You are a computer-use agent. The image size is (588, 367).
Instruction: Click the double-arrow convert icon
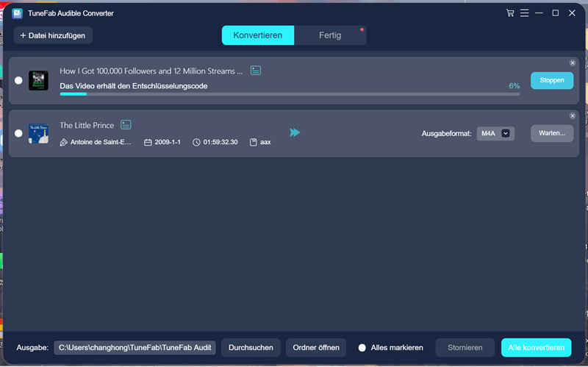pos(295,132)
